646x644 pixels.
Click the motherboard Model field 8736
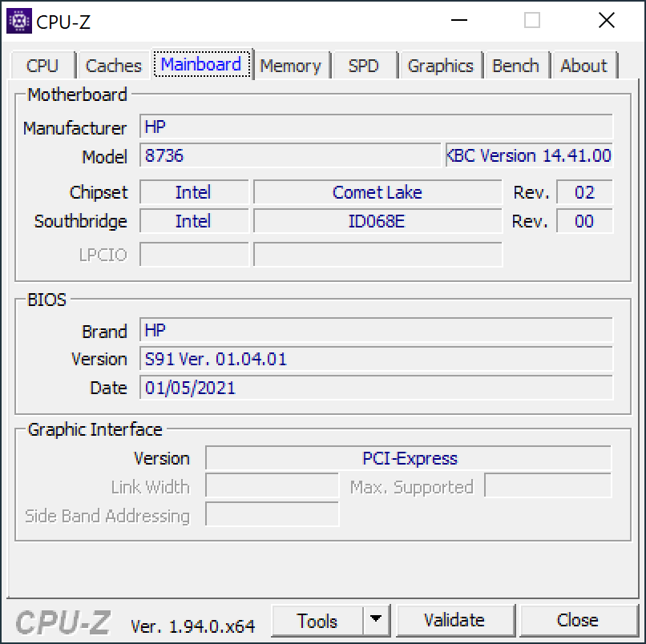coord(291,155)
